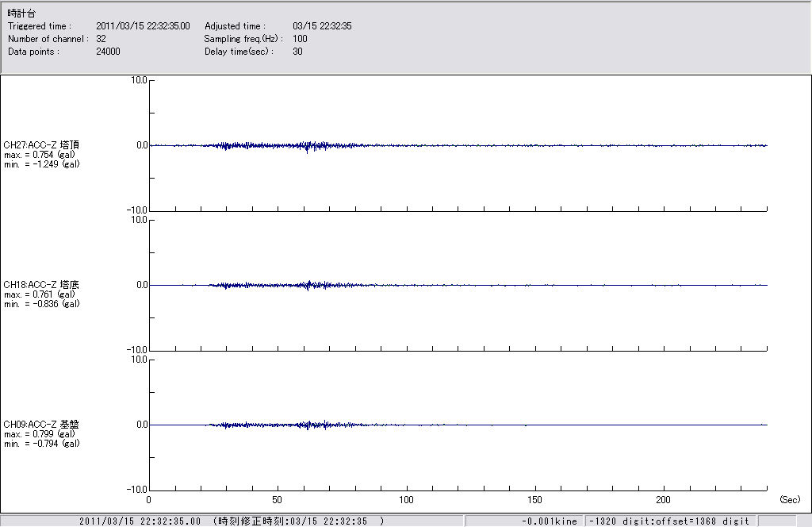Click the 時計台 station title

tap(21, 13)
